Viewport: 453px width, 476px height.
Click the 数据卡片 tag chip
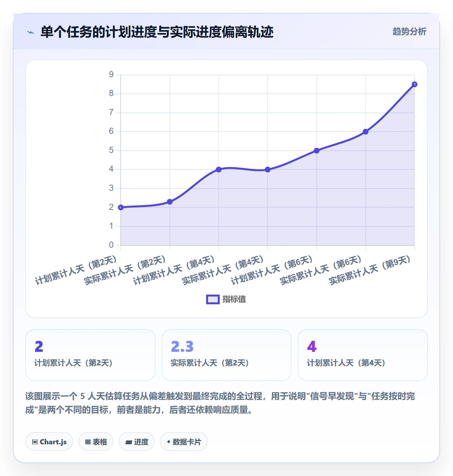(184, 441)
